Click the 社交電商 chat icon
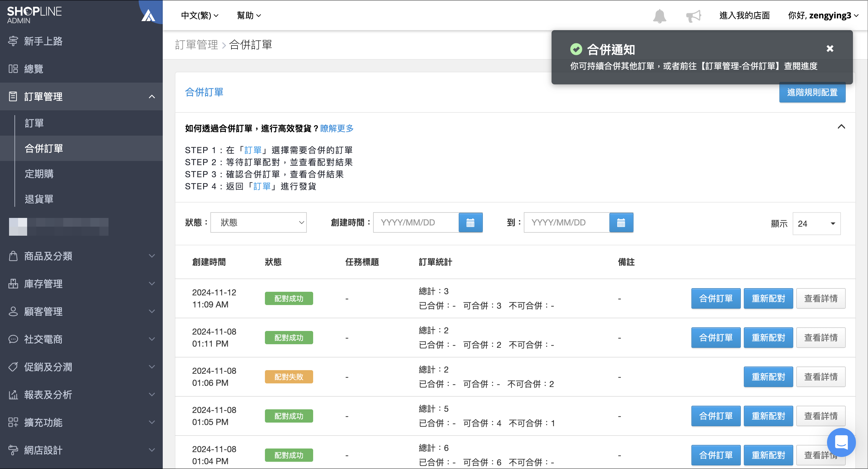 tap(13, 339)
